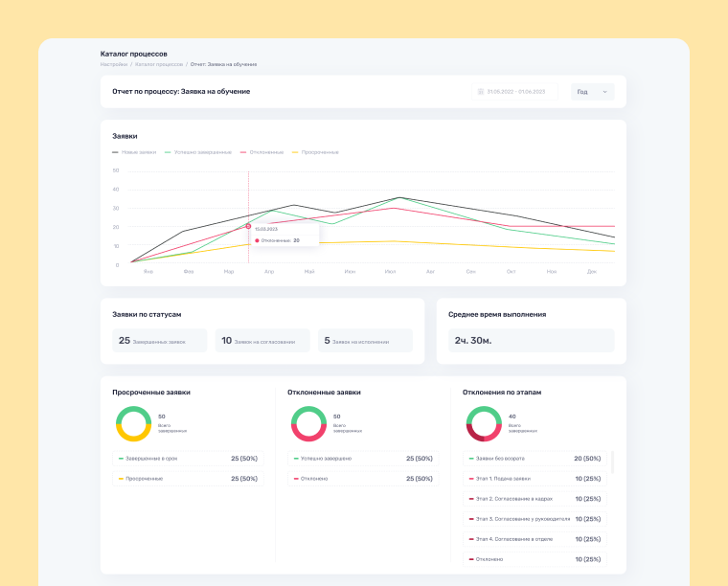Click the scrollbar in Отклонения по этапам list
The width and height of the screenshot is (728, 586).
pos(612,462)
